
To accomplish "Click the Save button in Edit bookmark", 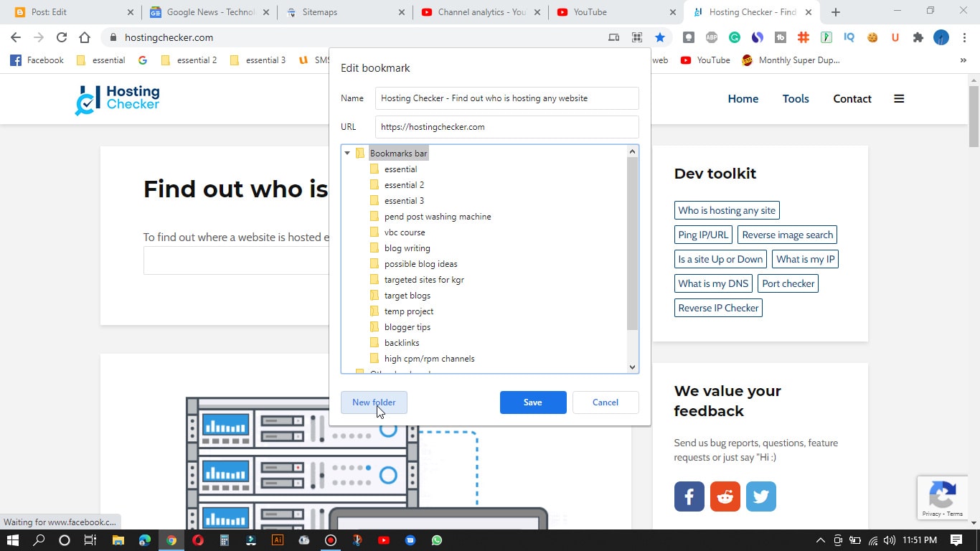I will [532, 402].
